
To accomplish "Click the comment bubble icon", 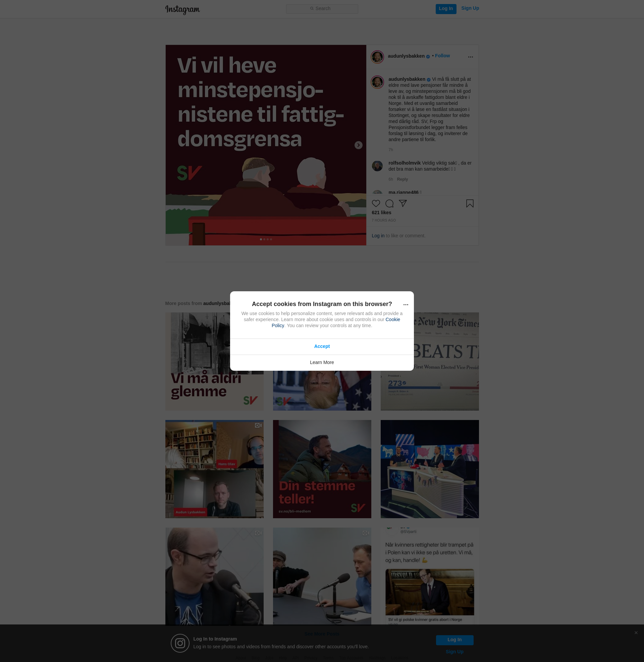I will click(x=389, y=203).
